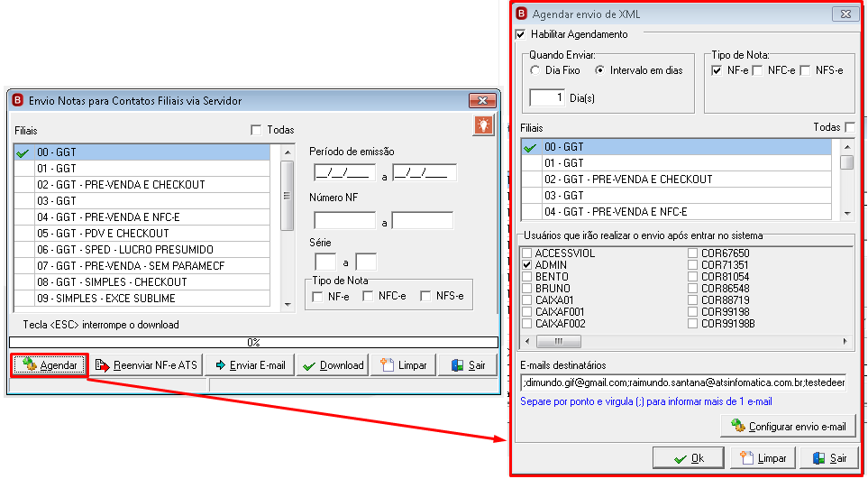Toggle Habilitar Agendamento checkbox
Image resolution: width=868 pixels, height=479 pixels.
click(520, 34)
